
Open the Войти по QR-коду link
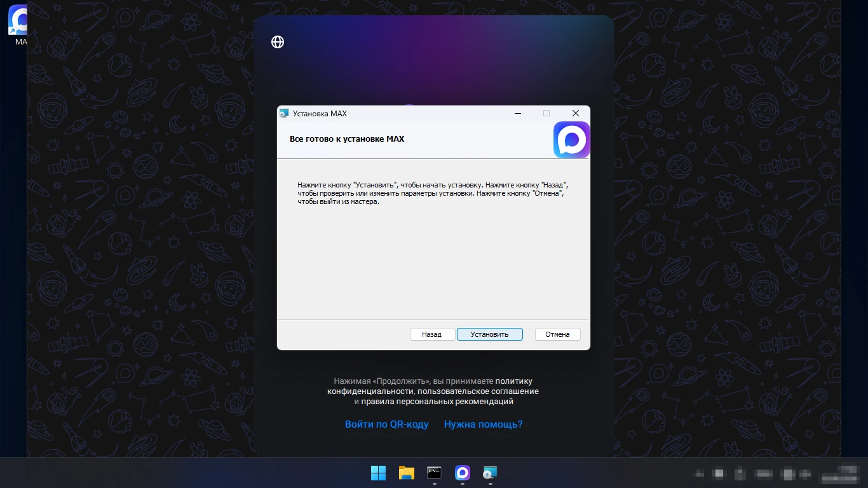[x=387, y=424]
